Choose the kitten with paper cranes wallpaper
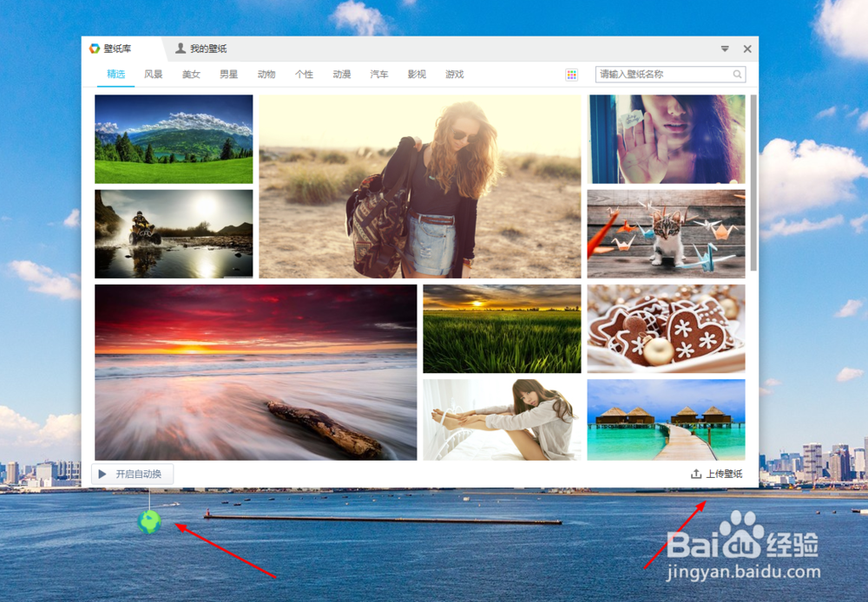 click(667, 234)
